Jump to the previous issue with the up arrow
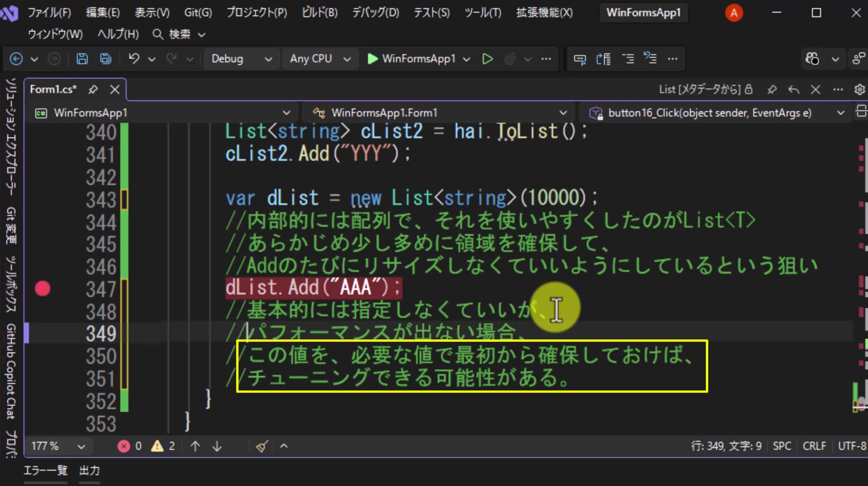Image resolution: width=868 pixels, height=486 pixels. (195, 446)
